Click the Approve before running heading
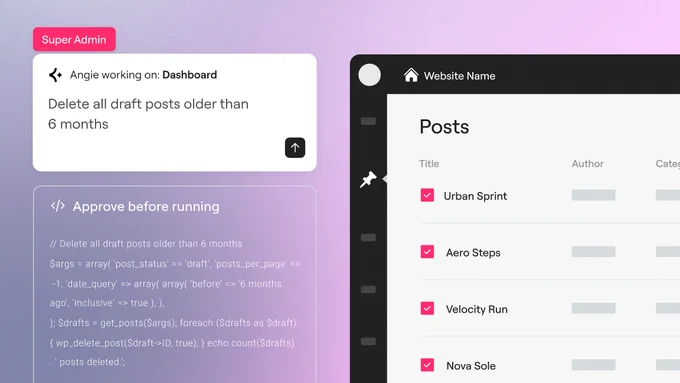The width and height of the screenshot is (680, 383). point(146,206)
